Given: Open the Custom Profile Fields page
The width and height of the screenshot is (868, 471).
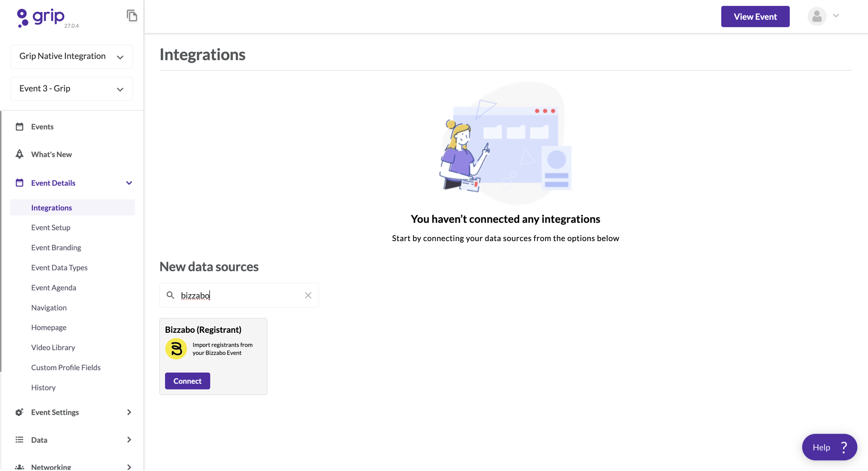Looking at the screenshot, I should pos(66,367).
